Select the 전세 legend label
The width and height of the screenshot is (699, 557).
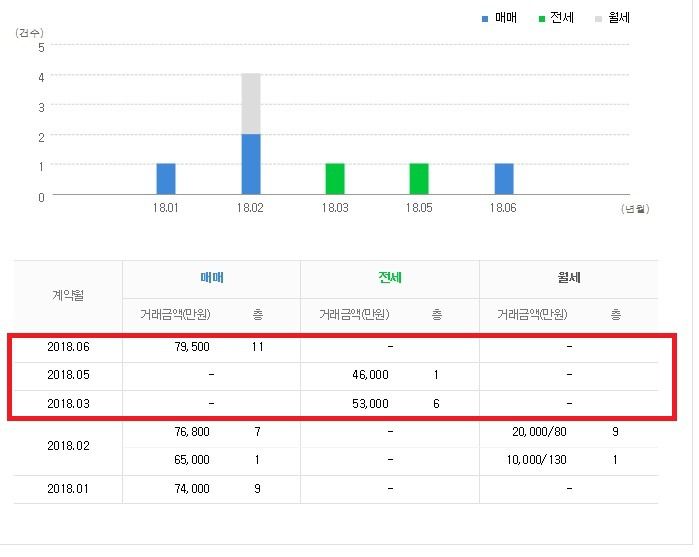pyautogui.click(x=562, y=18)
